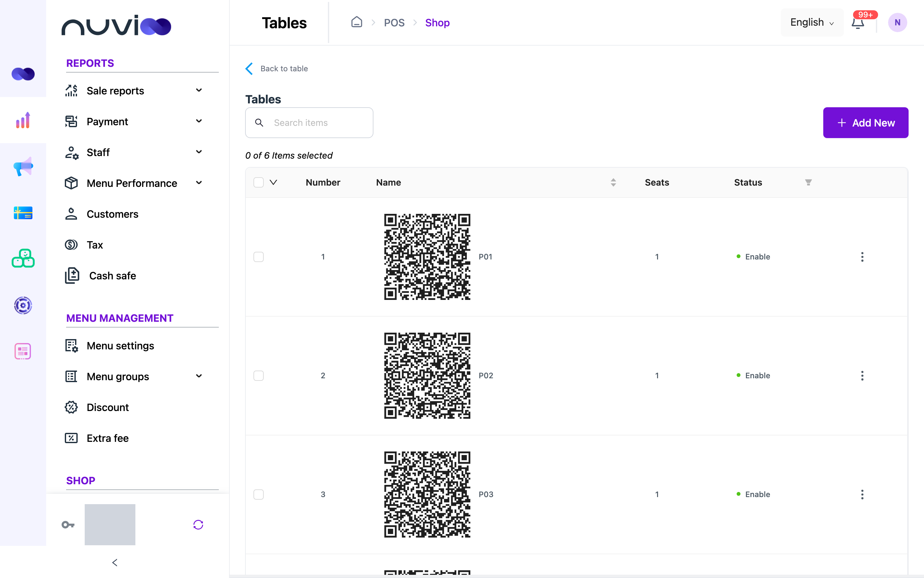Click the Nuvio infinity logo in the icon rail
This screenshot has height=578, width=924.
23,74
